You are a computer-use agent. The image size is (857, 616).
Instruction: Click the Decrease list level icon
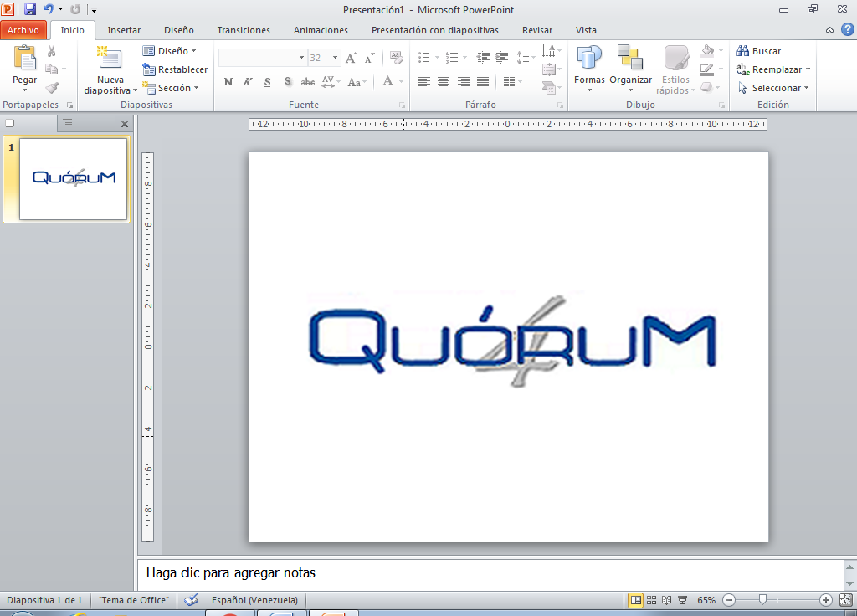click(x=483, y=57)
